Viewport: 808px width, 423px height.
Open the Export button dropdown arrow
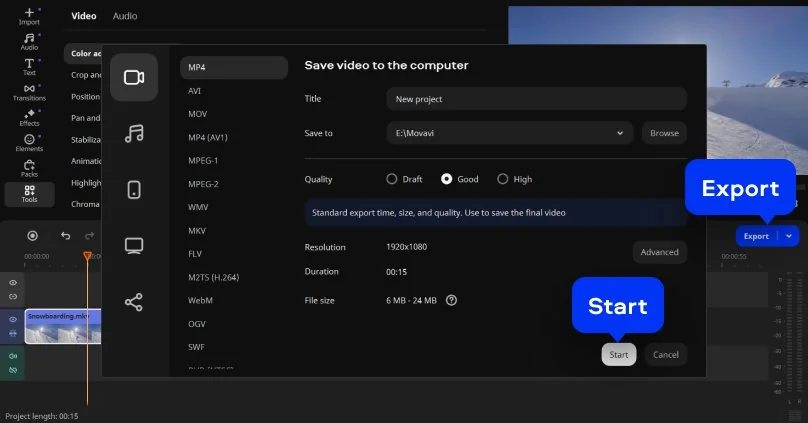(789, 236)
